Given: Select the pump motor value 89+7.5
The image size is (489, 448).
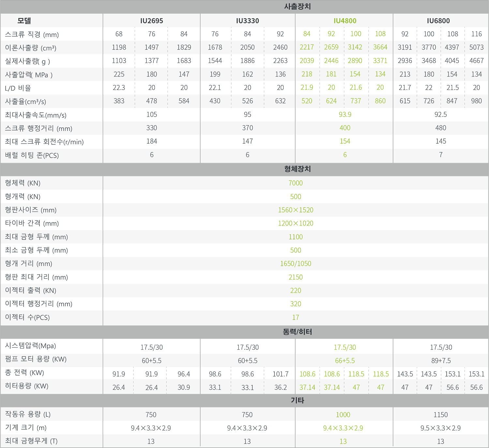Looking at the screenshot, I should tap(441, 361).
